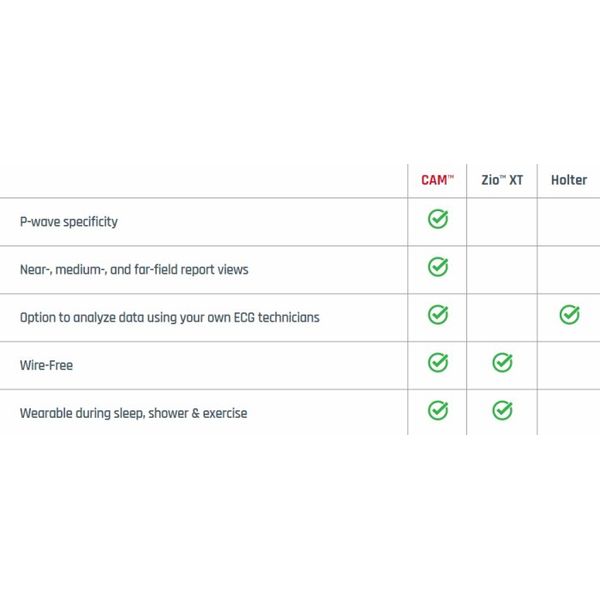Click Near-, medium-, and far-field report views text
The height and width of the screenshot is (600, 600).
click(x=134, y=270)
